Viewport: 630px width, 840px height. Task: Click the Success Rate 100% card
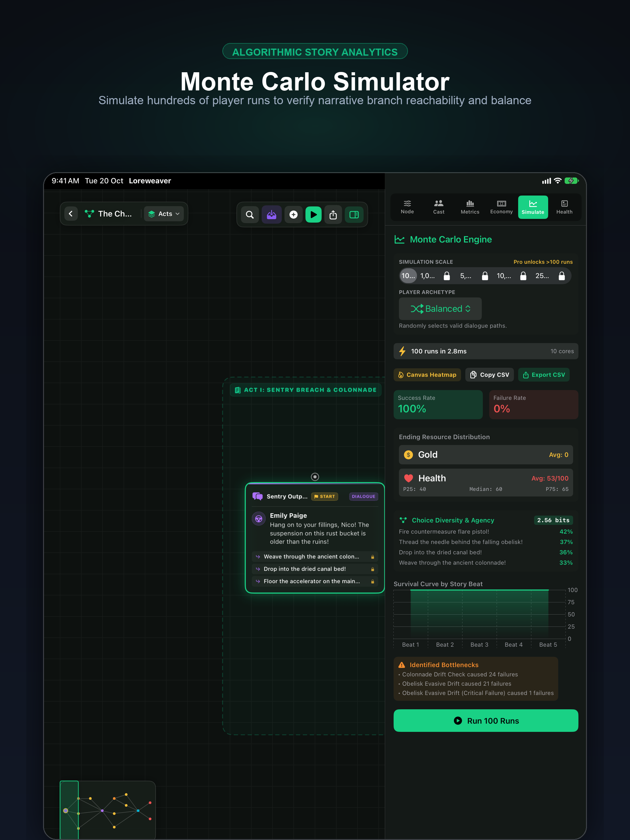point(438,405)
